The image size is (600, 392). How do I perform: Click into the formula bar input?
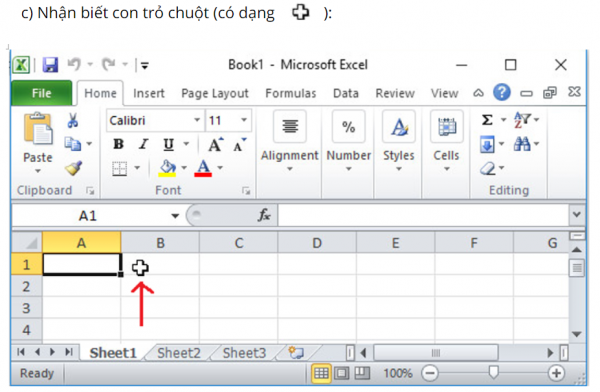[424, 215]
